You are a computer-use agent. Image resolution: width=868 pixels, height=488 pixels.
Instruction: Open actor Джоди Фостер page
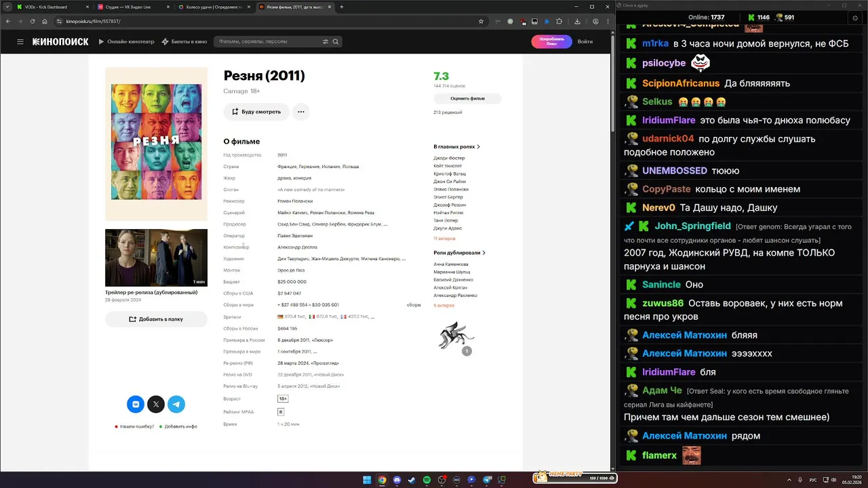[449, 158]
